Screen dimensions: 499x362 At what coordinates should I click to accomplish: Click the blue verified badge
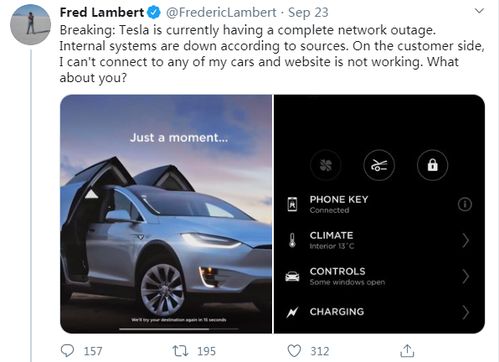coord(153,13)
